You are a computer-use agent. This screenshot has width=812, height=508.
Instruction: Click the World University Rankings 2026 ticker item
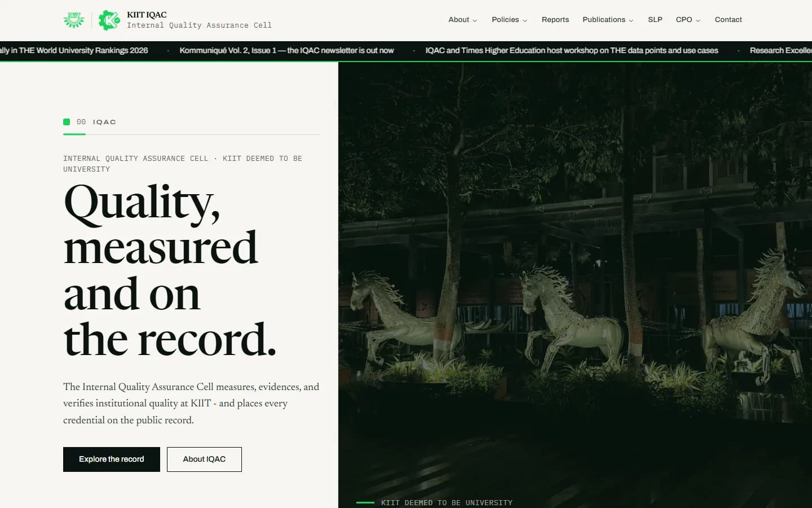tap(74, 50)
